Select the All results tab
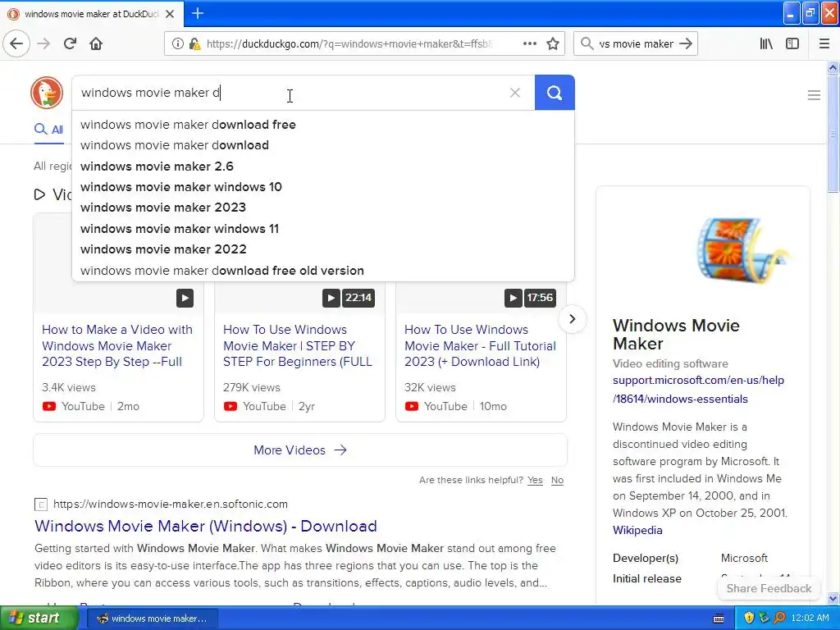 (x=48, y=130)
